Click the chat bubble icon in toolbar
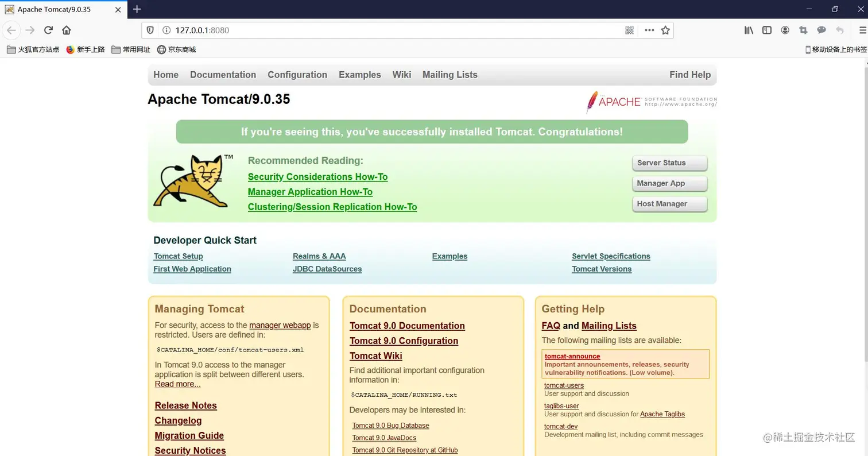The height and width of the screenshot is (456, 868). [821, 30]
